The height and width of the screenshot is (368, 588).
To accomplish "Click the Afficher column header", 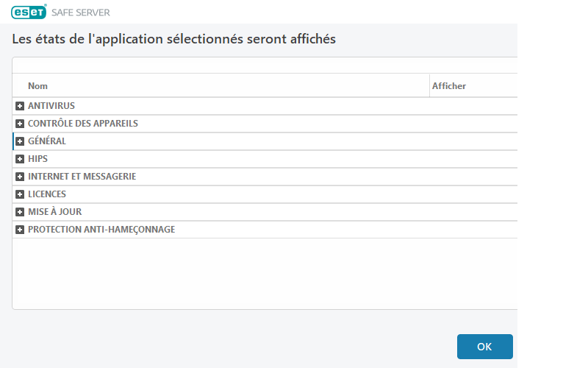I will pos(449,86).
